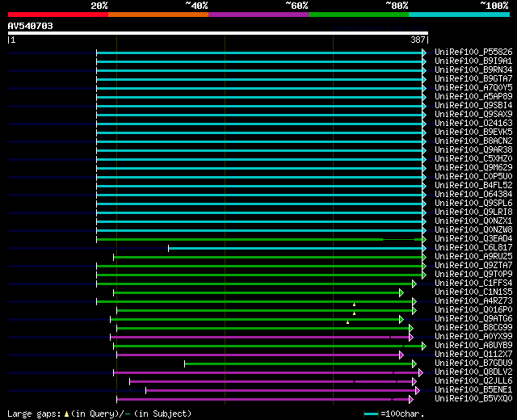Select the UniRef100_B9EVK5 label
This screenshot has height=420, width=517.
473,132
